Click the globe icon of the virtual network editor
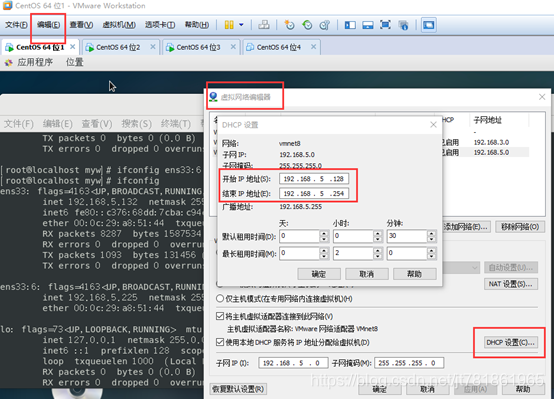The height and width of the screenshot is (399, 554). pos(213,96)
